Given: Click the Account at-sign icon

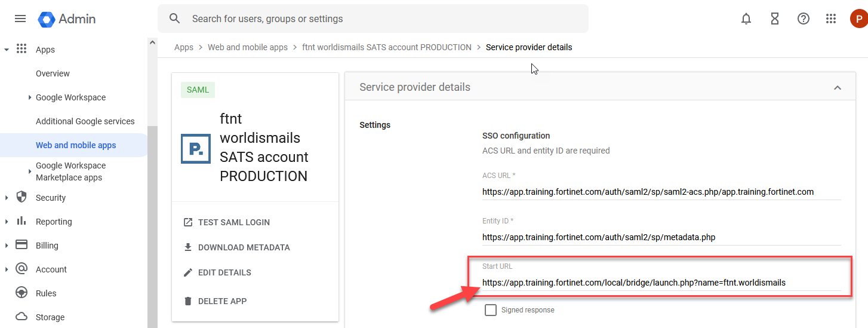Looking at the screenshot, I should pos(21,269).
